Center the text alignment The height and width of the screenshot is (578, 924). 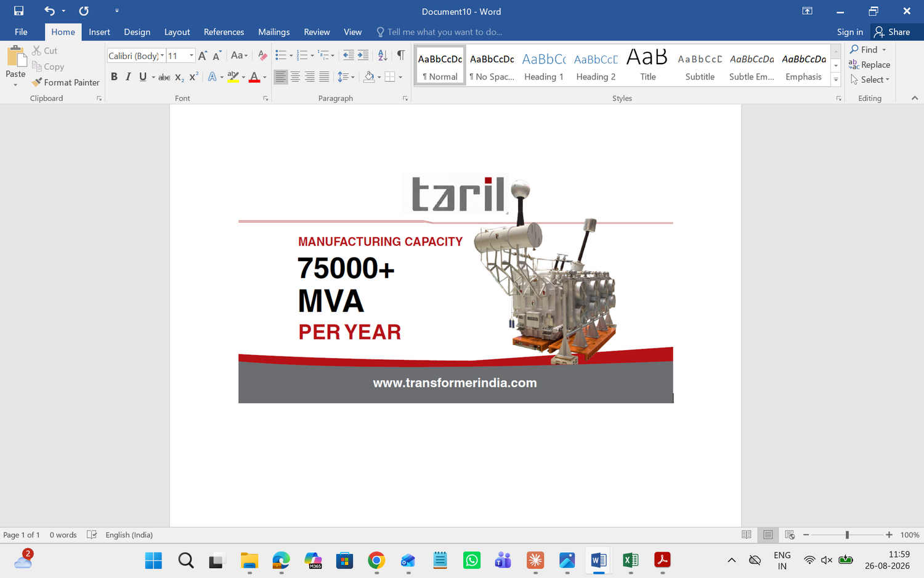(x=295, y=77)
